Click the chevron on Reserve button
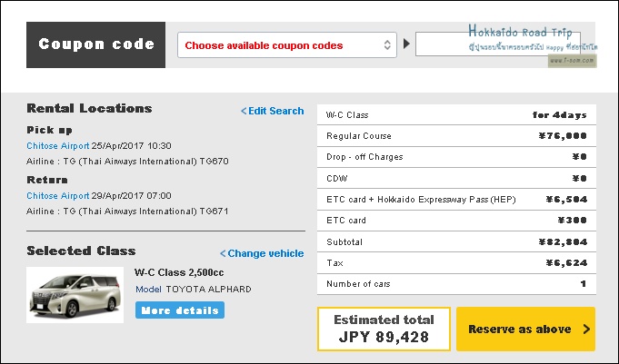619x364 pixels. pos(586,329)
